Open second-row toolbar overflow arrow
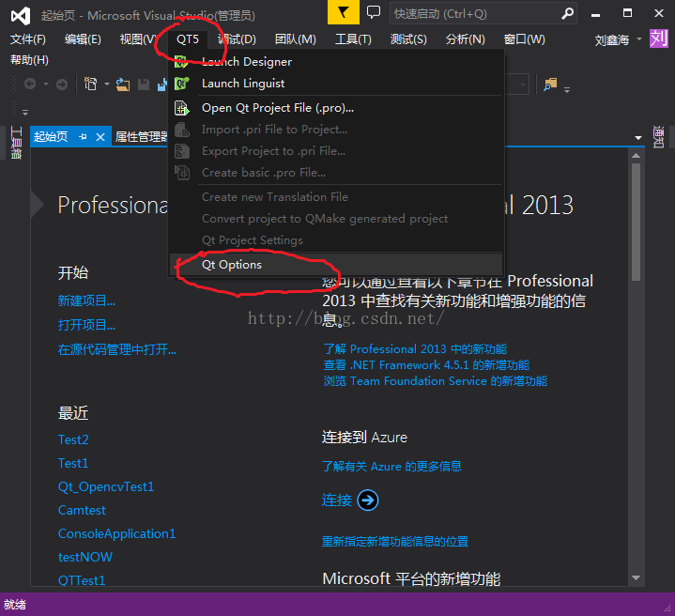Image resolution: width=675 pixels, height=616 pixels. tap(25, 113)
